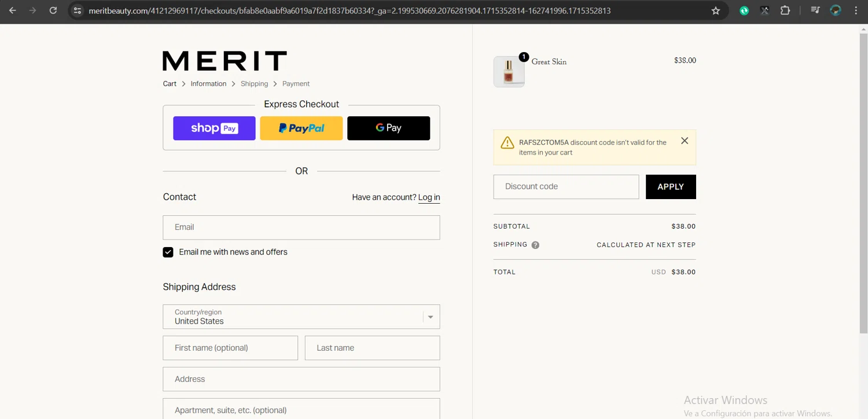Screen dimensions: 868x419
Task: Click the TOTAL amount USD $38.00
Action: (674, 272)
